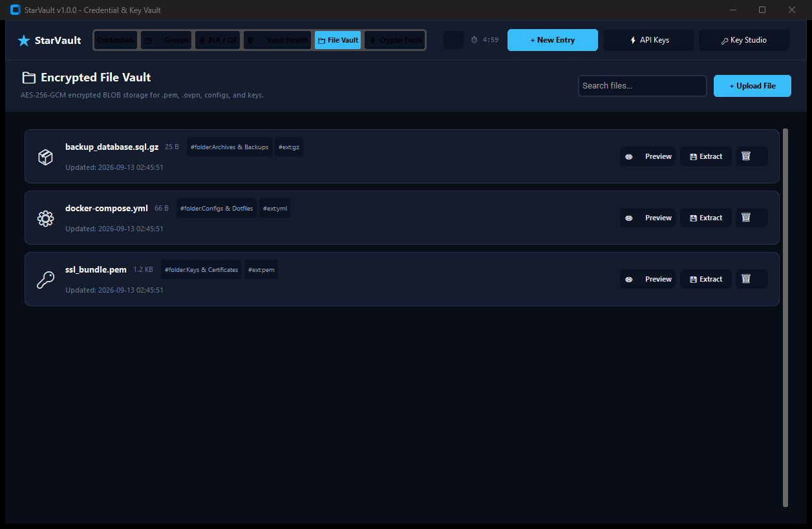Extract backup_database.sql.gz
Image resolution: width=812 pixels, height=529 pixels.
coord(706,156)
